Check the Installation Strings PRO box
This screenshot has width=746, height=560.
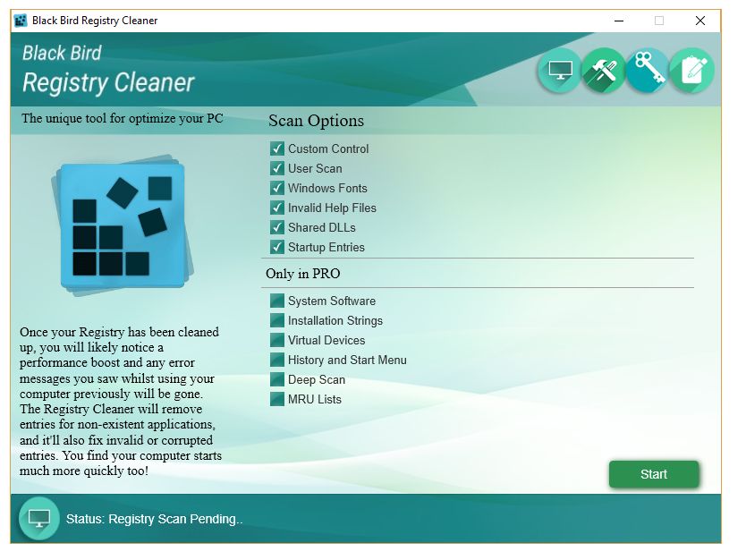pyautogui.click(x=277, y=320)
